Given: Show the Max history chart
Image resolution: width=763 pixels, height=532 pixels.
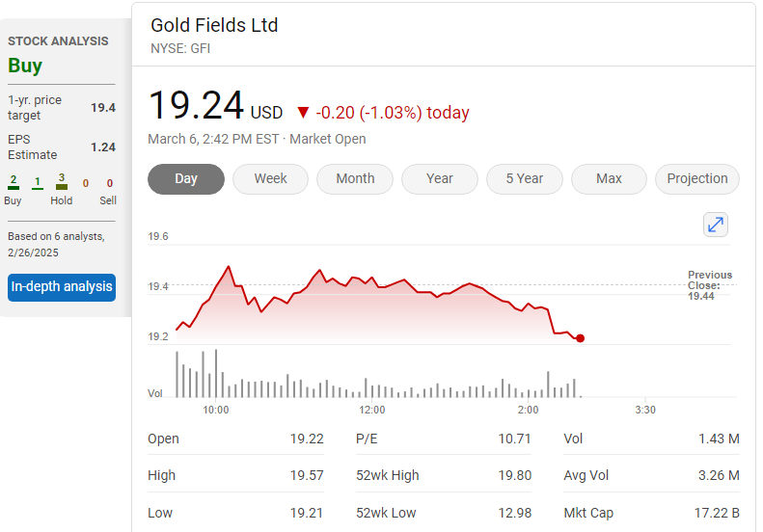Looking at the screenshot, I should [609, 179].
